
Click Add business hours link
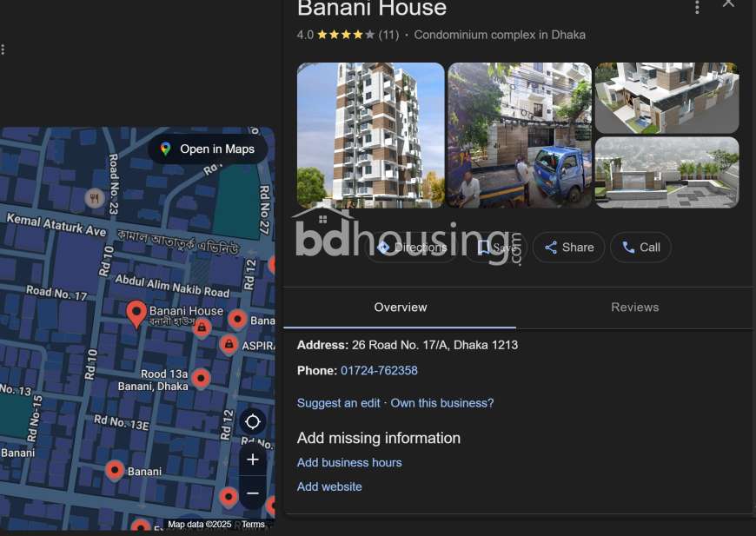pos(349,462)
